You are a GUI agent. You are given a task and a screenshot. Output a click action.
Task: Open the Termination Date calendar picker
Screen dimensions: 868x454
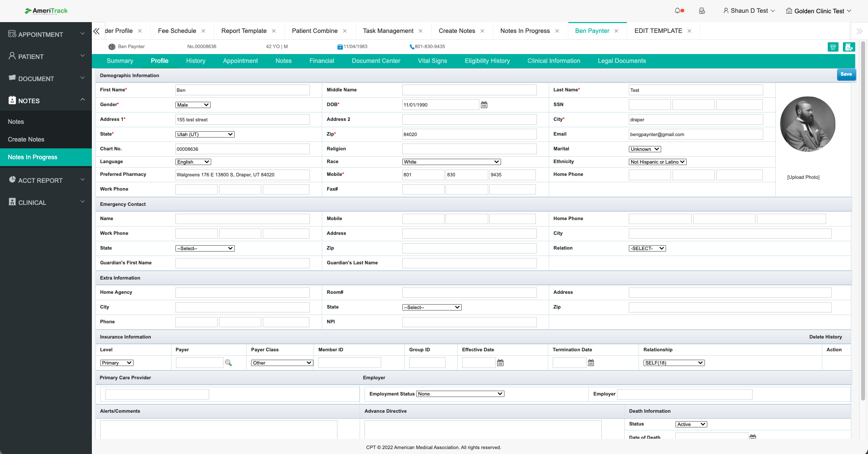click(591, 363)
